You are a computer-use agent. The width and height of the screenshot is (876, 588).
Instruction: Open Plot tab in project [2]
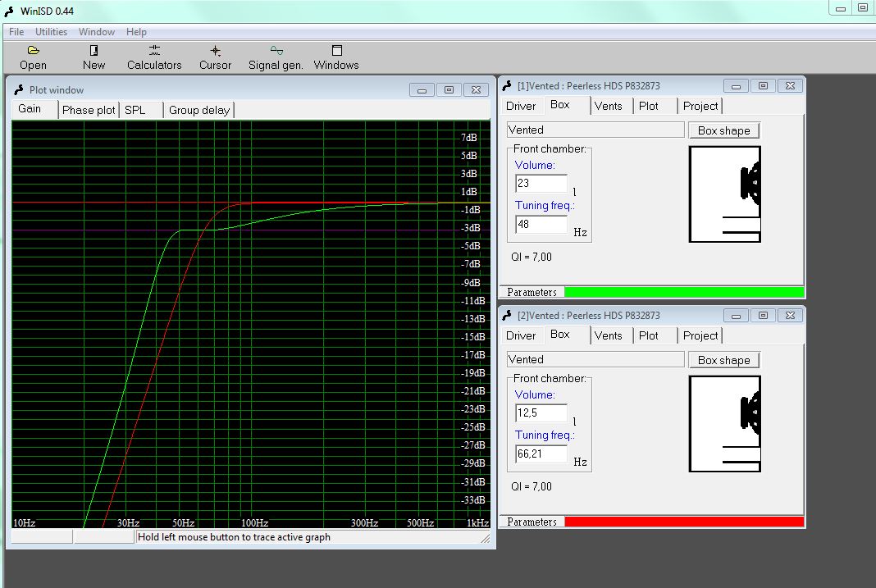point(654,335)
